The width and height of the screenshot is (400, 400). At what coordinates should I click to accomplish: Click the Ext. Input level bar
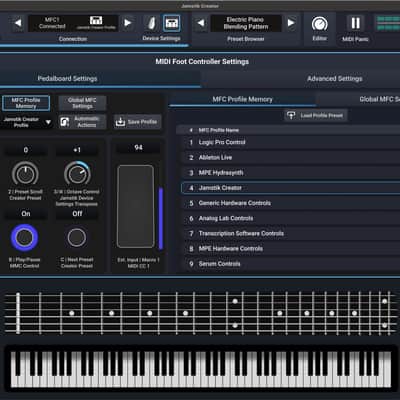tap(161, 218)
